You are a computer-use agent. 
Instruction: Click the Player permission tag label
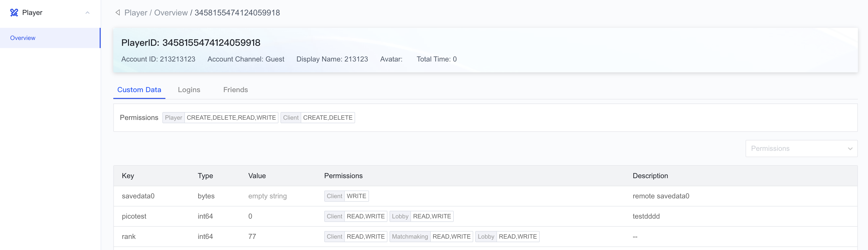[x=173, y=118]
